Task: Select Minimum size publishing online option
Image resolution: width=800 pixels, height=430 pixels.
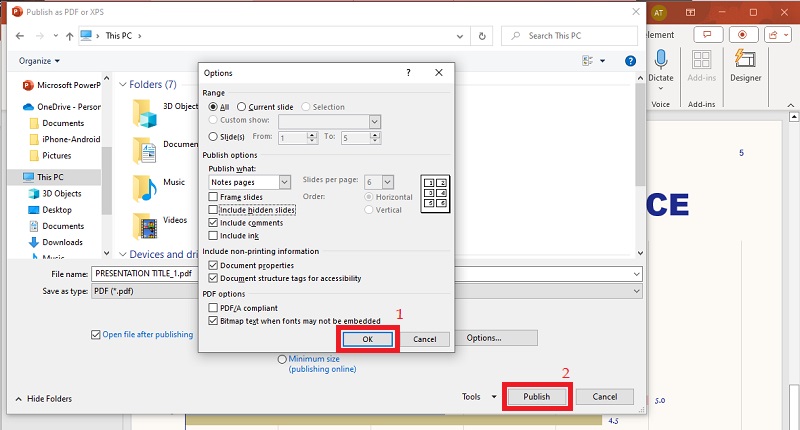Action: (x=282, y=359)
